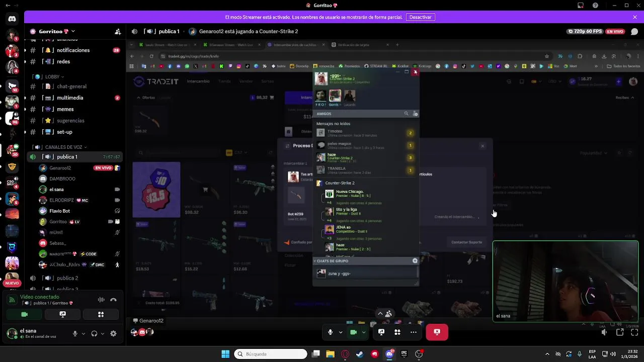Screen dimensions: 644x362
Task: Expand headphone options arrow in user panel
Action: (x=103, y=333)
